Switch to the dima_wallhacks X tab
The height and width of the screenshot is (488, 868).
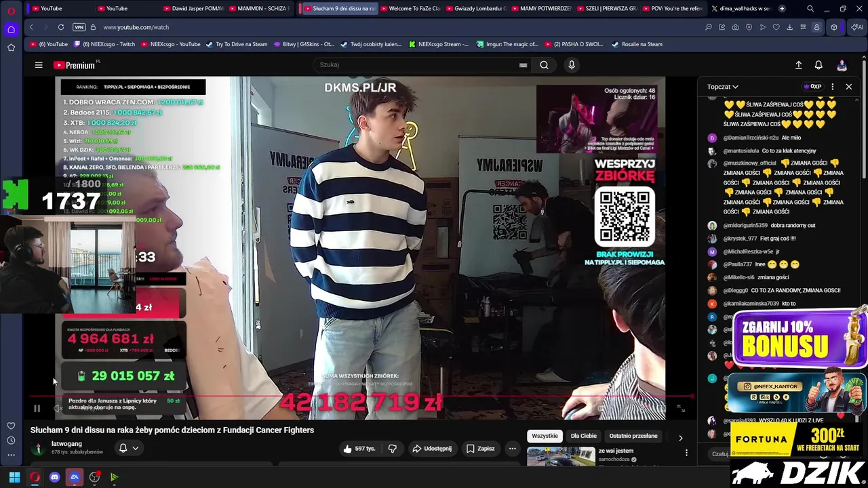[741, 9]
